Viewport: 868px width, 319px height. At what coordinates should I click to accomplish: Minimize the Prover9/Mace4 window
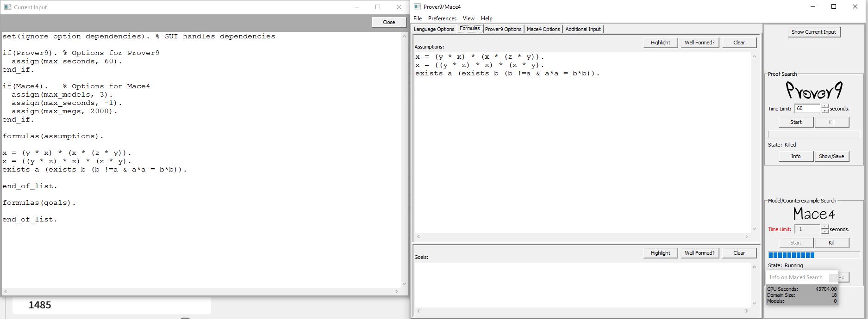click(x=813, y=6)
